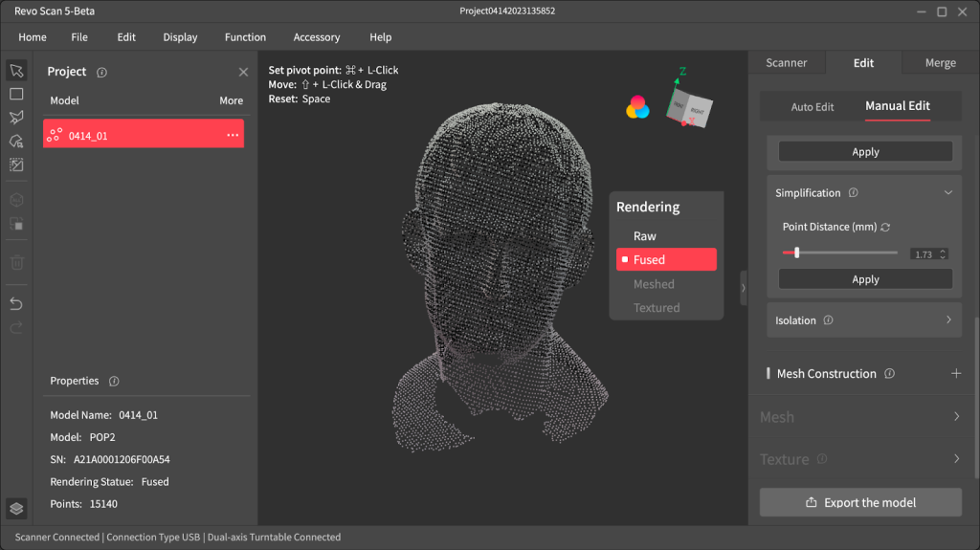Select Fused rendering mode
Screen dimensions: 980x550
click(650, 260)
